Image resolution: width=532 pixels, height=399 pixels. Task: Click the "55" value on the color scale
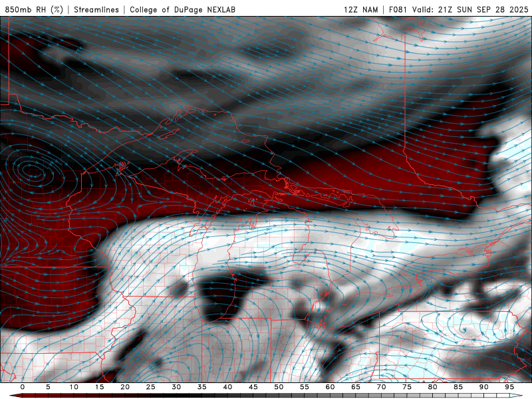305,387
